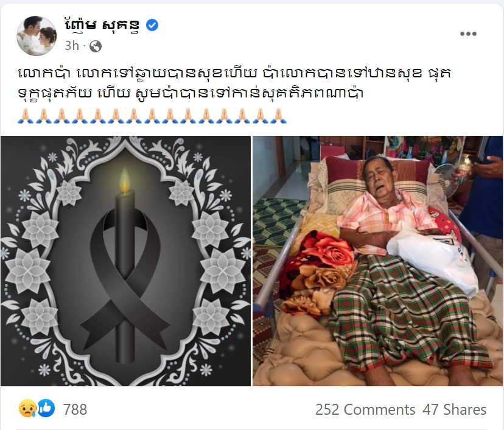The height and width of the screenshot is (430, 504).
Task: Click the last praying hands emoji in row
Action: click(278, 116)
